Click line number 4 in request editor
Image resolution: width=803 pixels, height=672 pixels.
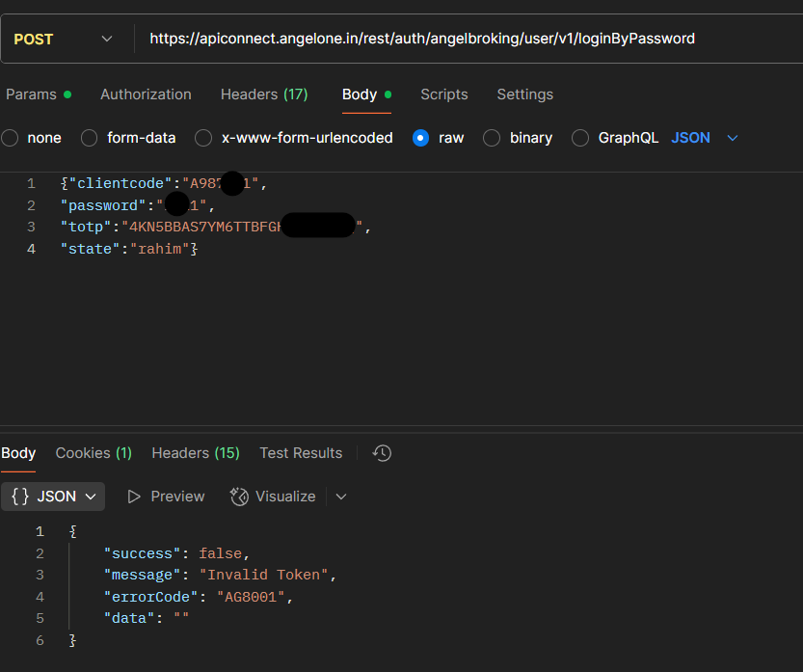click(x=31, y=249)
